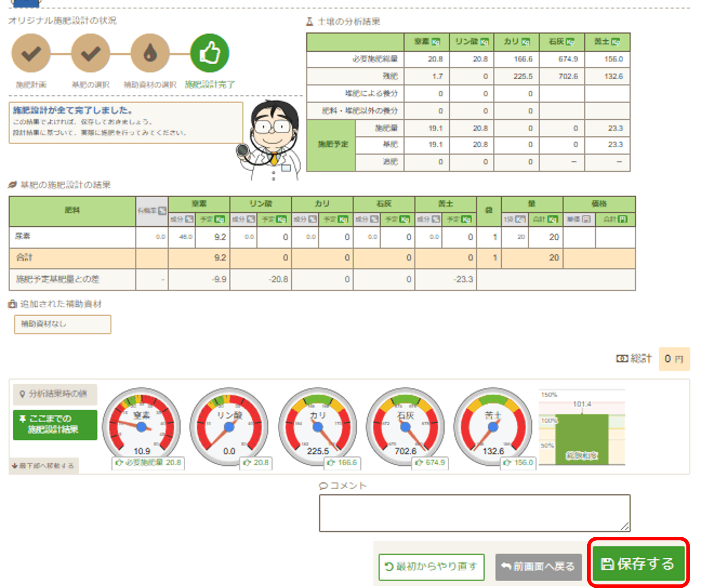
Task: Click the 前画面へ戻る button
Action: tap(538, 566)
